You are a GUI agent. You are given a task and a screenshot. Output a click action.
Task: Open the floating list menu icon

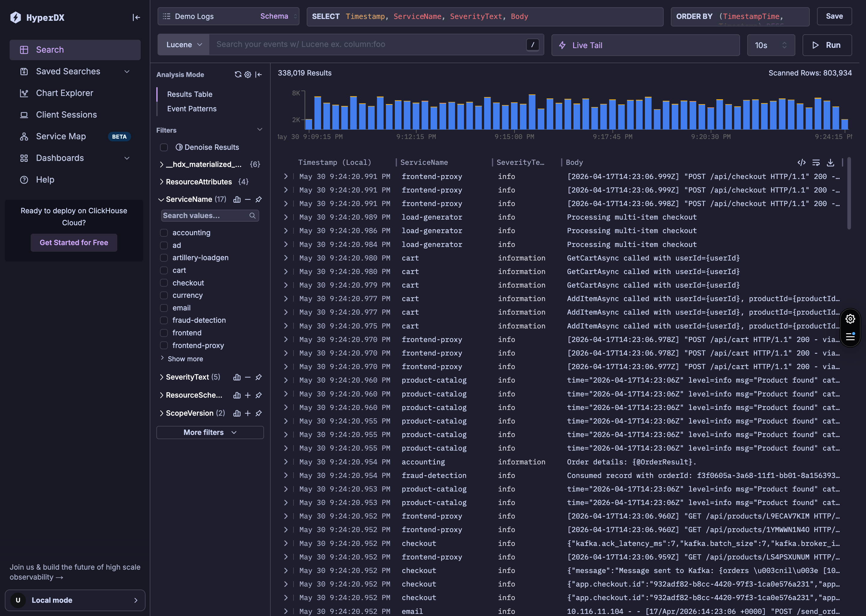point(850,337)
